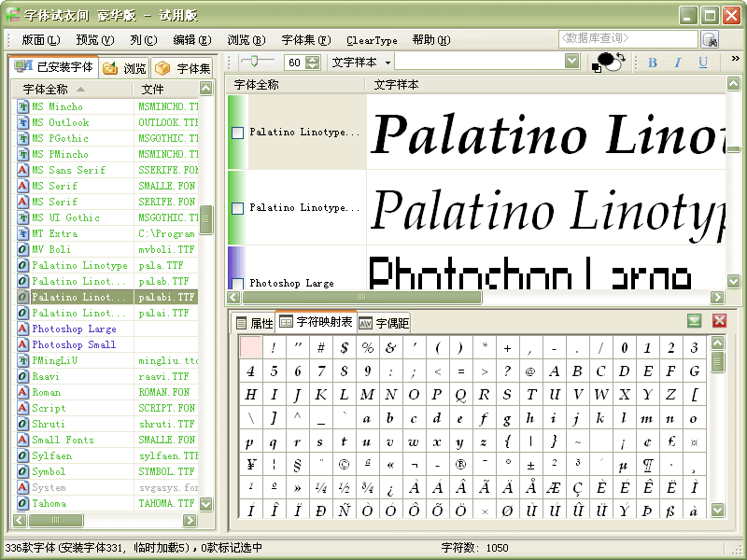Switch to the 浏览 tab with the folder icon
Image resolution: width=747 pixels, height=560 pixels.
click(124, 68)
